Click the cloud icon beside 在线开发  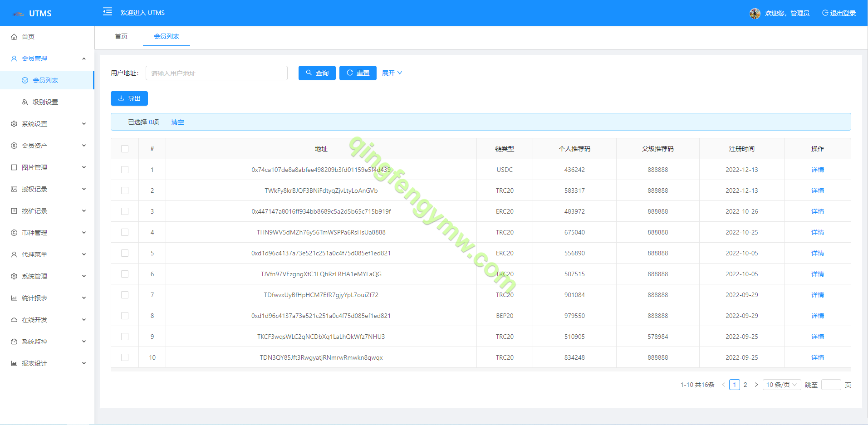(14, 320)
